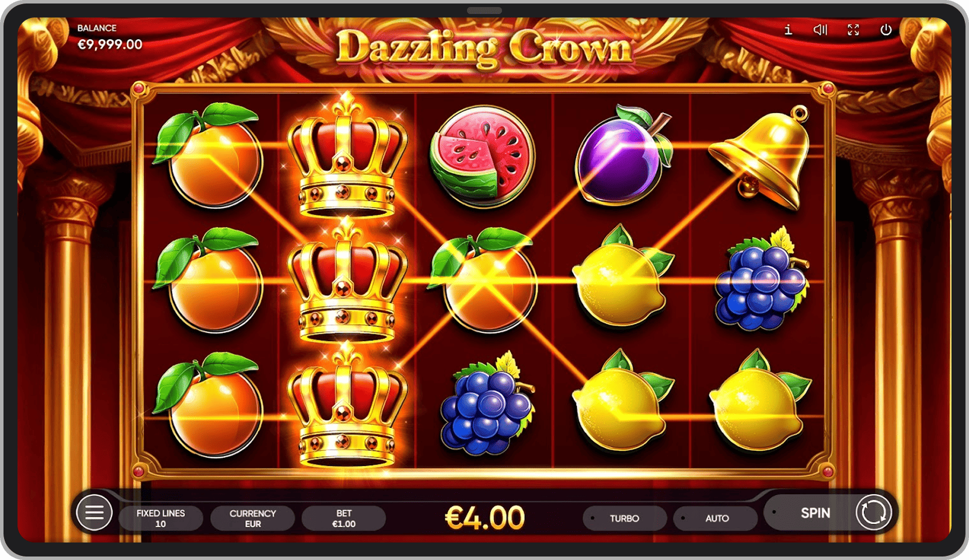
Task: Open the Currency EUR selector
Action: 253,518
